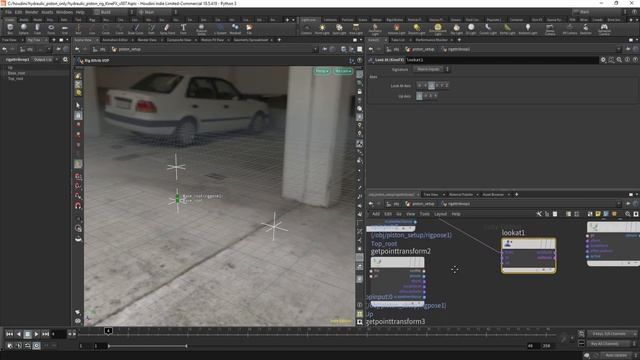Add a Distant Light from shelf
Viewport: 640px width, 360px height.
(x=416, y=29)
